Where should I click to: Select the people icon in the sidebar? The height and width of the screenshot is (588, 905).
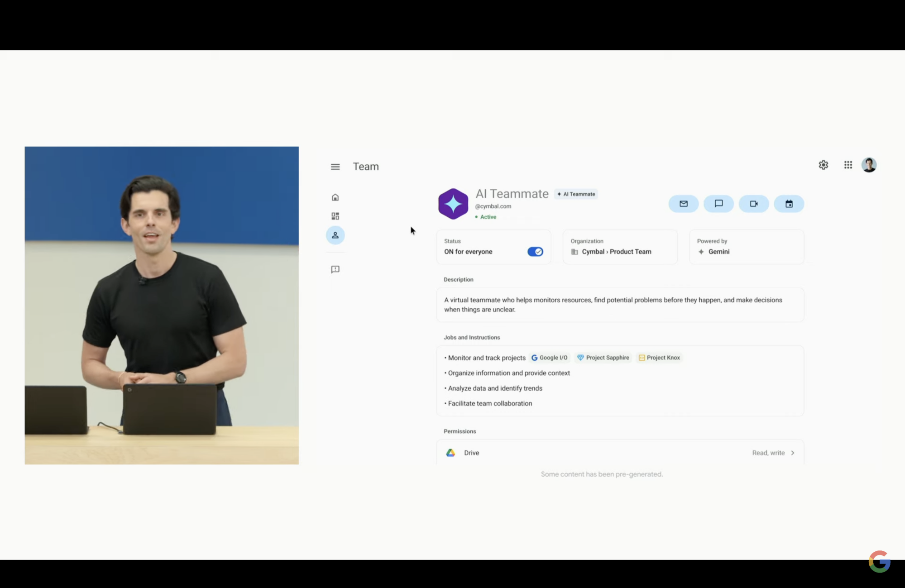point(335,235)
